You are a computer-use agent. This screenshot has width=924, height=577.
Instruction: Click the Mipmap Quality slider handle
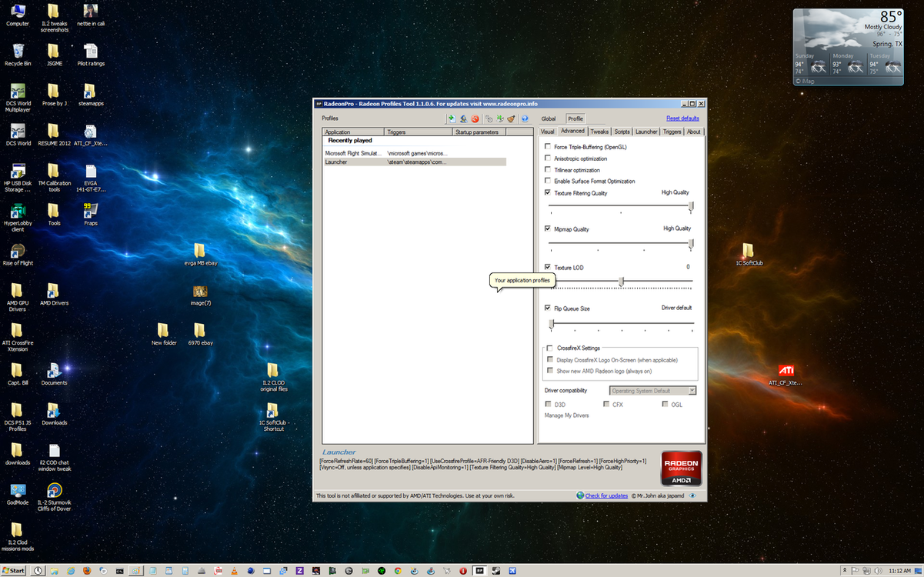pyautogui.click(x=691, y=243)
